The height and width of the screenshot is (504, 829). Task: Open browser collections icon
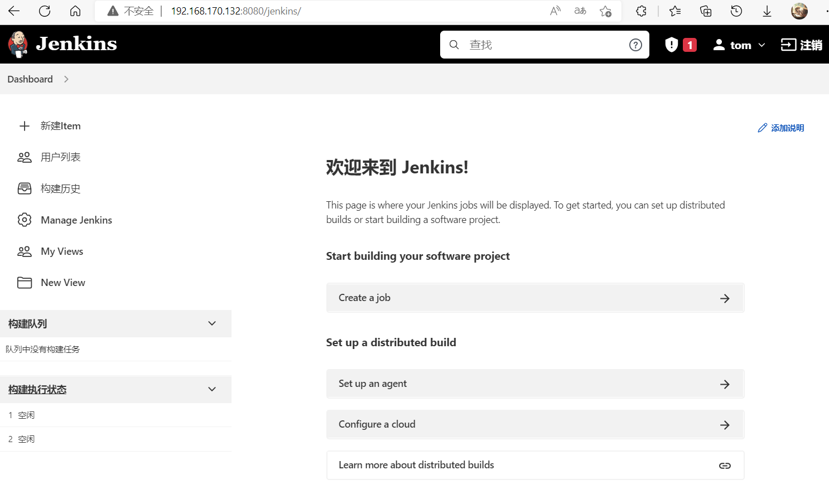(706, 11)
